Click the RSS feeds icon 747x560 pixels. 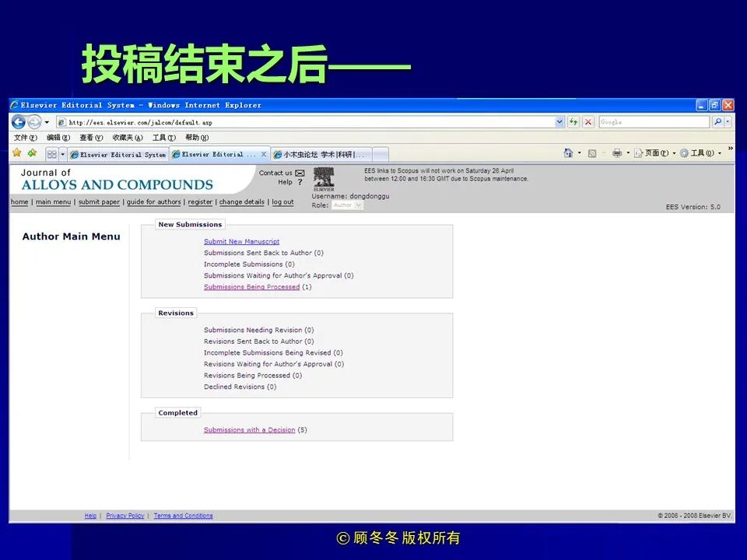coord(592,153)
